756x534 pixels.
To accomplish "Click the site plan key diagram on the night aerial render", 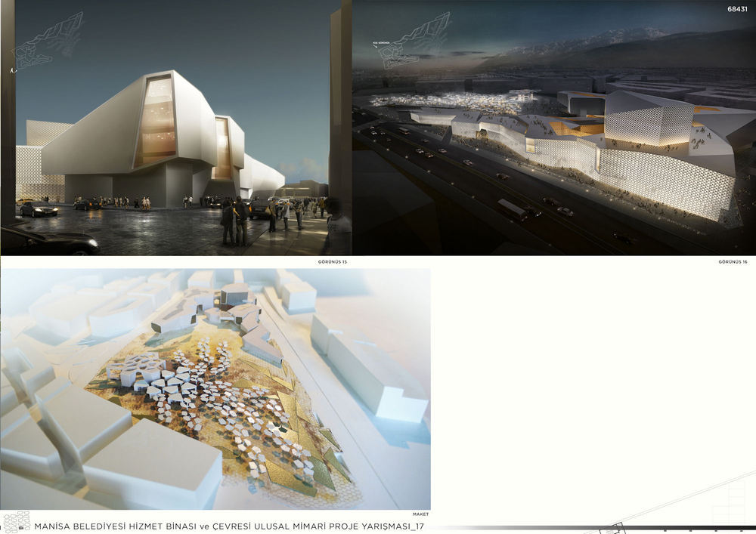I will (x=416, y=41).
